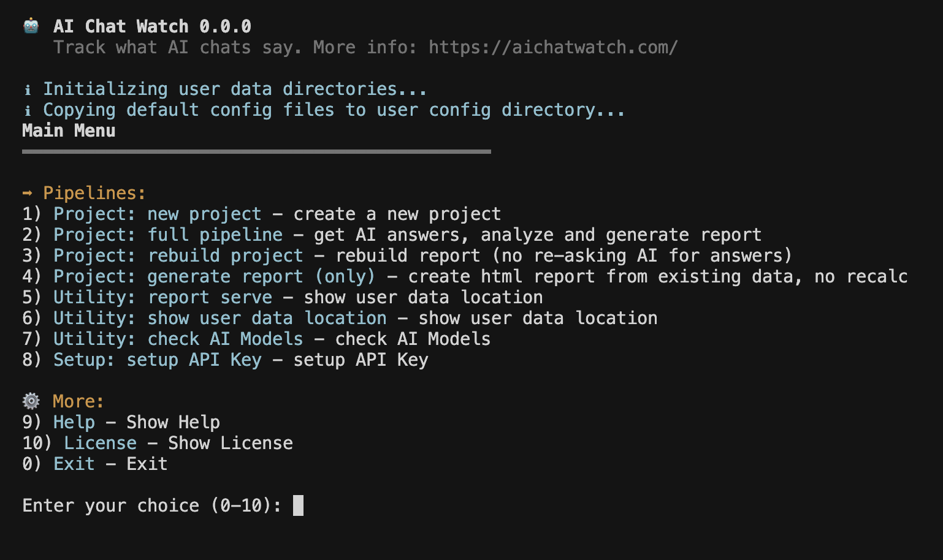
Task: Select the 'Project: new project' menu entry
Action: 157,214
